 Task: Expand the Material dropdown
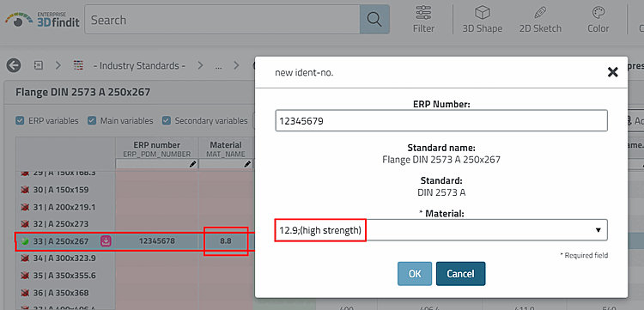click(598, 230)
